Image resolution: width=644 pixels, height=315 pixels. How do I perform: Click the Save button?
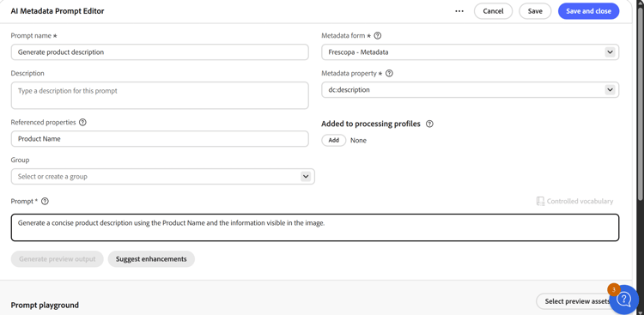(535, 11)
